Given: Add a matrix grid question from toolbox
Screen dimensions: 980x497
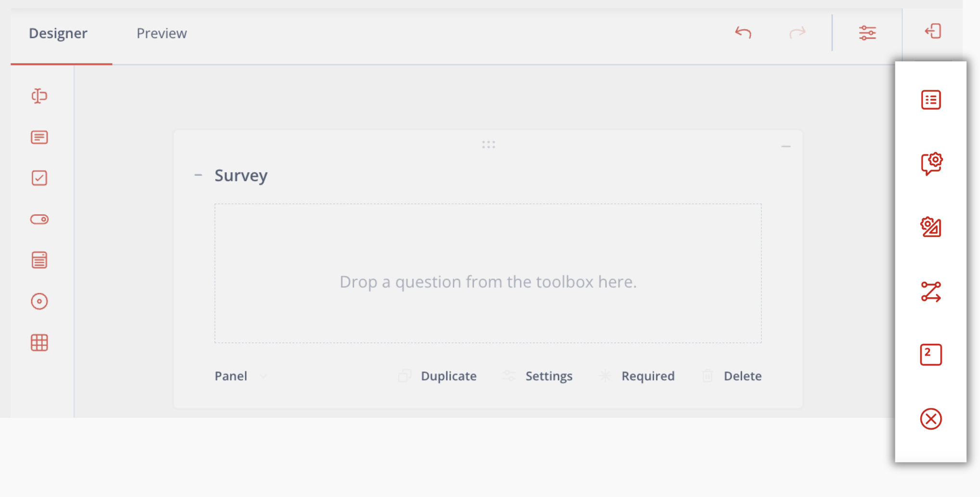Looking at the screenshot, I should tap(39, 343).
